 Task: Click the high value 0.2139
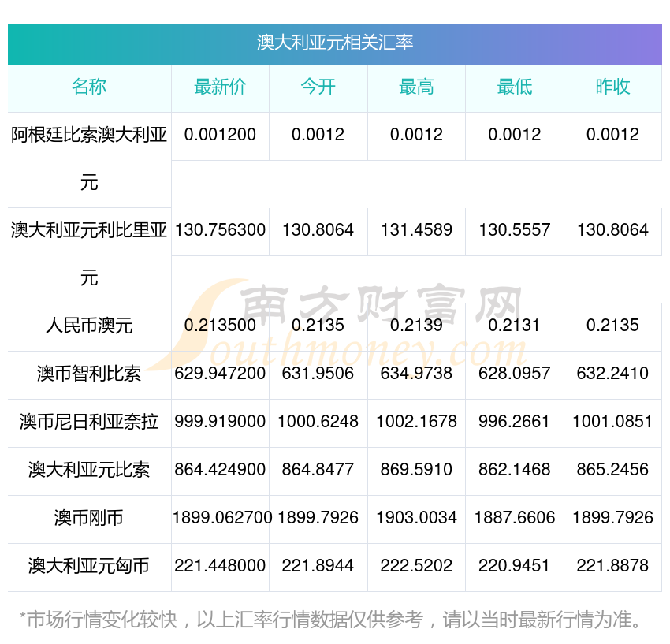[417, 326]
